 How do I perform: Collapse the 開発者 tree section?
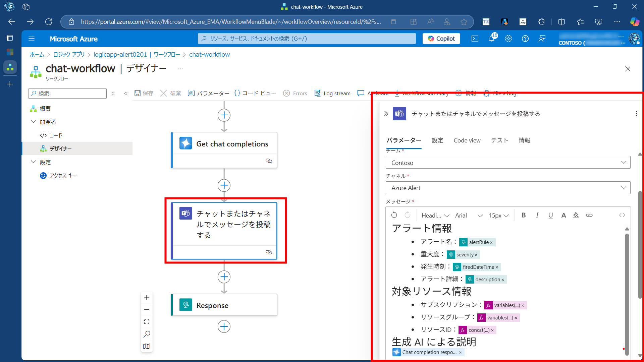[33, 122]
